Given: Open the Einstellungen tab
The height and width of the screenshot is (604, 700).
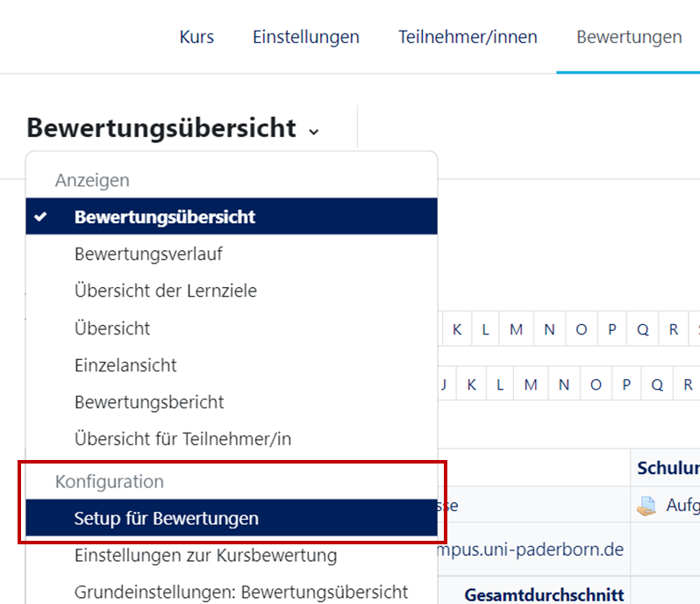Looking at the screenshot, I should (x=306, y=37).
